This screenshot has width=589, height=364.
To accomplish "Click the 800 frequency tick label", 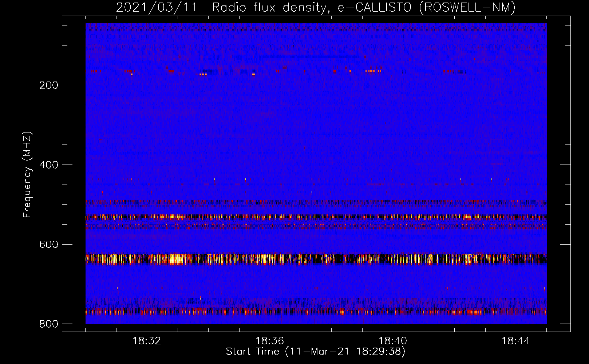I will pos(49,324).
